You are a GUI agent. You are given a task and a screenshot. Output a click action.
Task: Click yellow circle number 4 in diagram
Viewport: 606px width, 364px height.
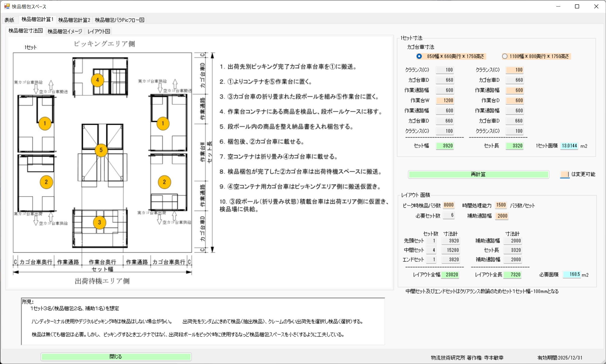[x=97, y=80]
